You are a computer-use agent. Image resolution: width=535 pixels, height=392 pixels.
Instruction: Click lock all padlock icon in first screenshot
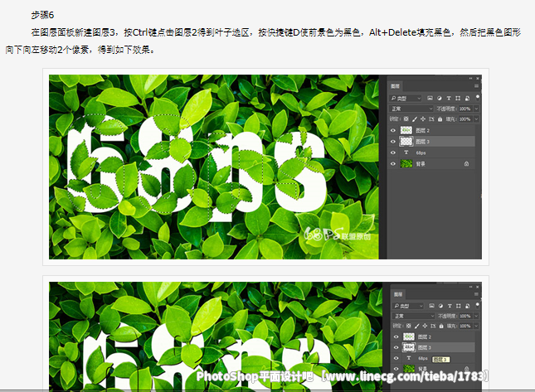tap(440, 119)
